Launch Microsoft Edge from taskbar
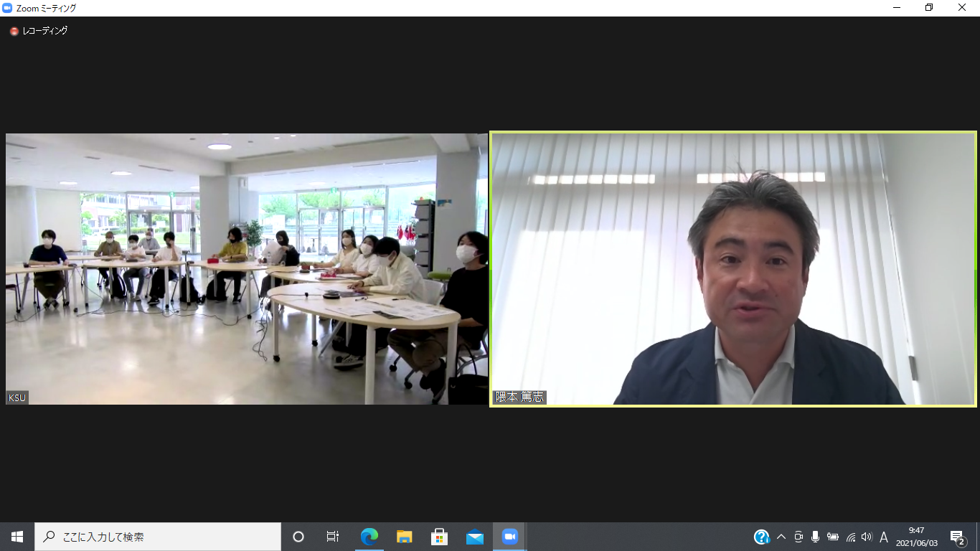This screenshot has width=980, height=551. pos(369,537)
